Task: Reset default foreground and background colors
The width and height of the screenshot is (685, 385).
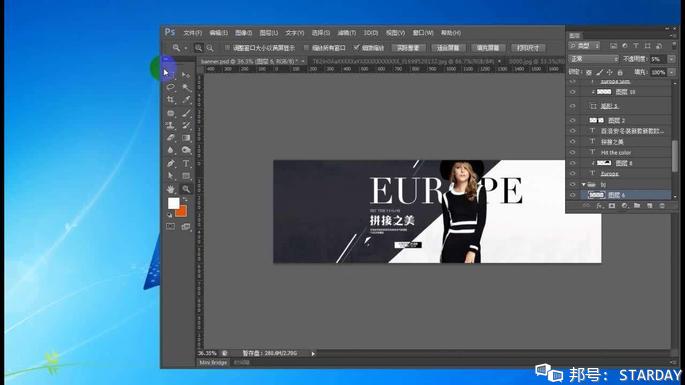Action: pyautogui.click(x=170, y=215)
